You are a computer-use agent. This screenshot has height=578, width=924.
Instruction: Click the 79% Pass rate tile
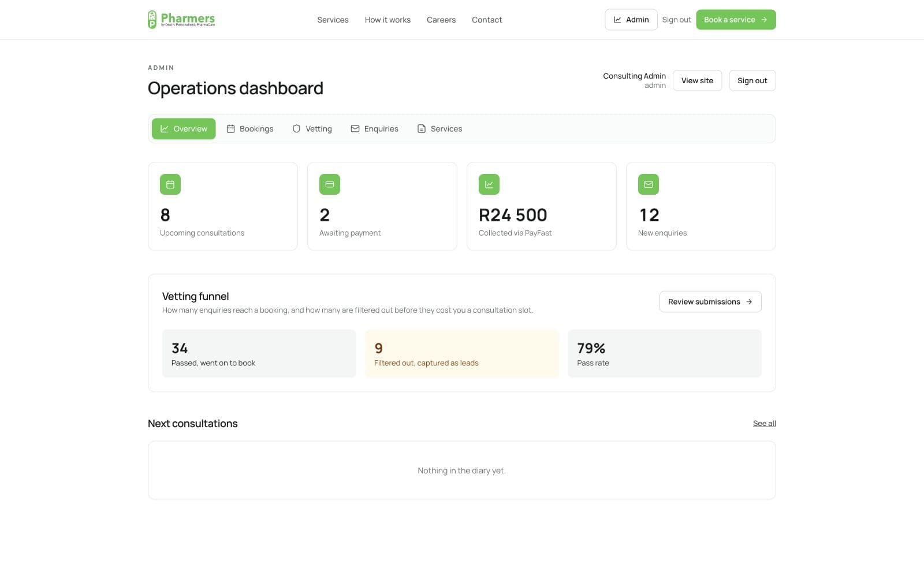coord(665,354)
